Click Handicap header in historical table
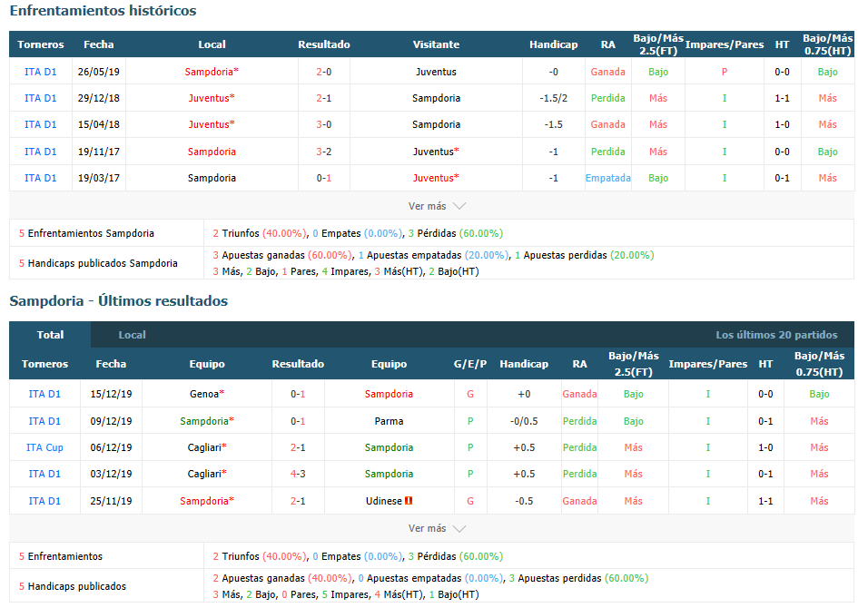The height and width of the screenshot is (608, 868). click(554, 44)
